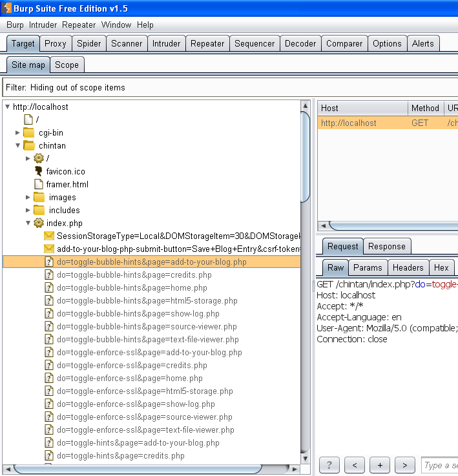Click the framer.html page icon
The width and height of the screenshot is (458, 476).
coord(39,184)
